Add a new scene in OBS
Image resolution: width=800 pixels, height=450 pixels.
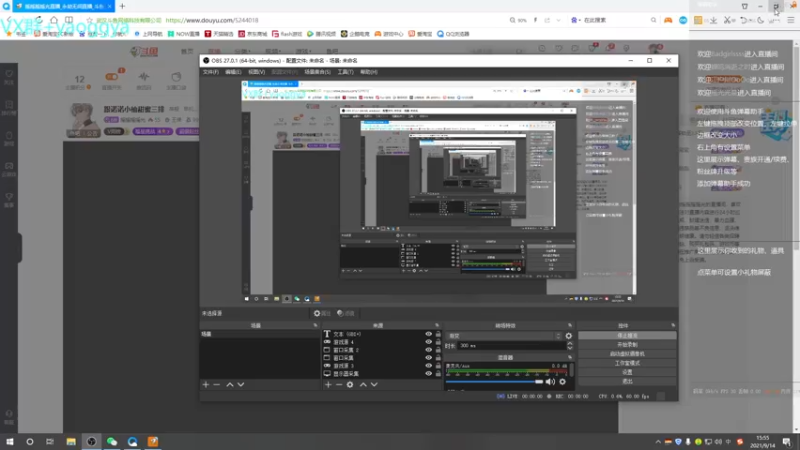pyautogui.click(x=206, y=385)
